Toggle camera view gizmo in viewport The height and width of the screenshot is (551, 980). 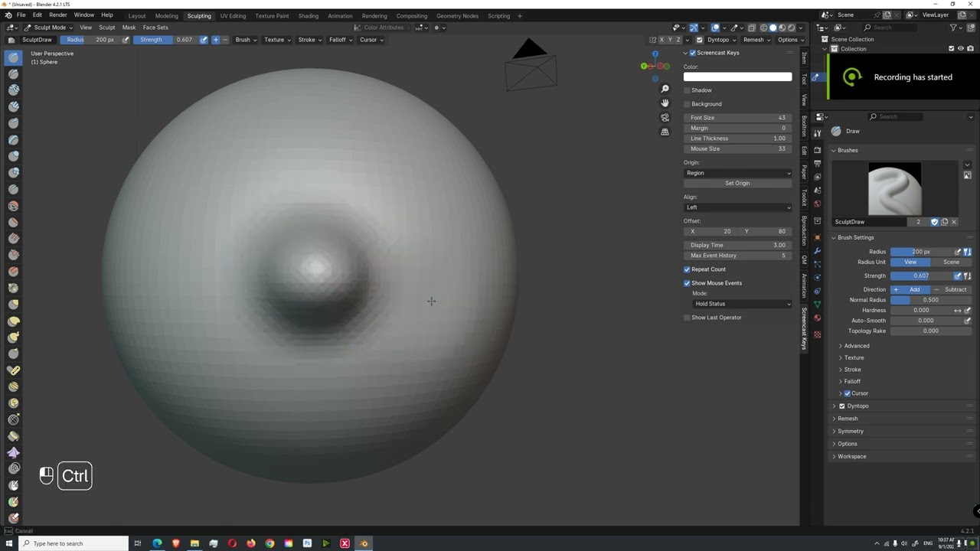[x=665, y=118]
